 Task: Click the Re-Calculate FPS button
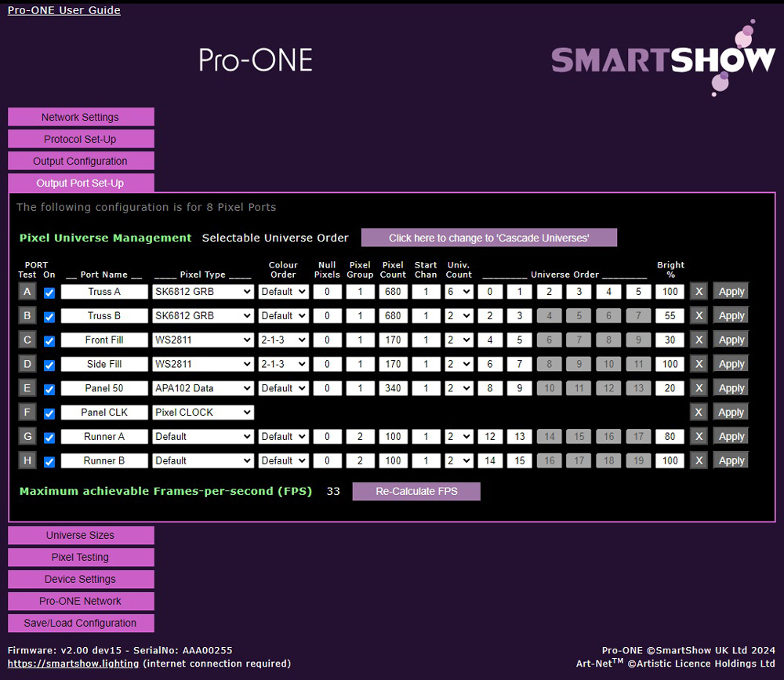click(x=416, y=491)
